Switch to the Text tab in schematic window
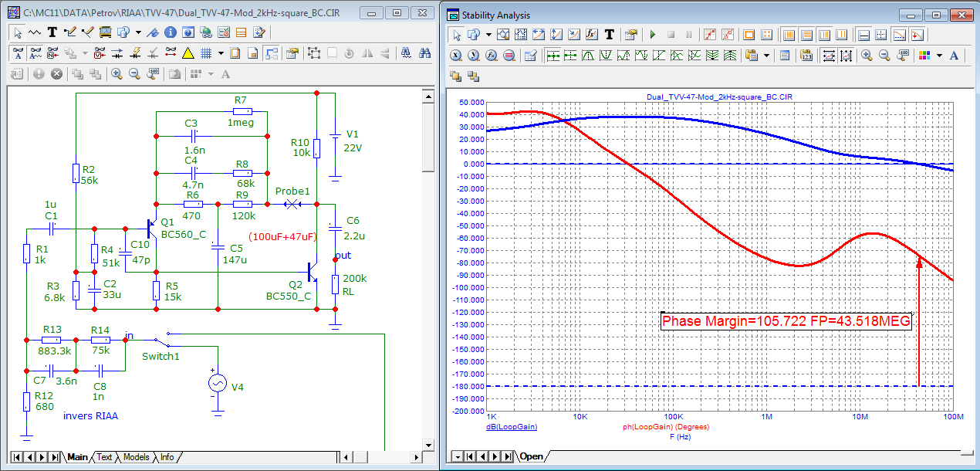Screen dimensions: 980x471 (x=104, y=457)
